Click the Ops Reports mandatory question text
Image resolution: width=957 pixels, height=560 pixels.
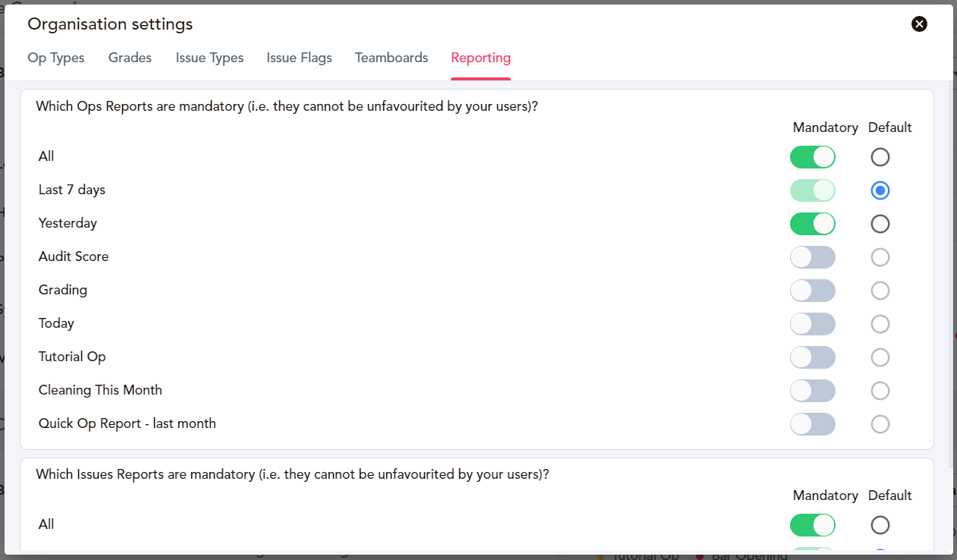pos(287,106)
